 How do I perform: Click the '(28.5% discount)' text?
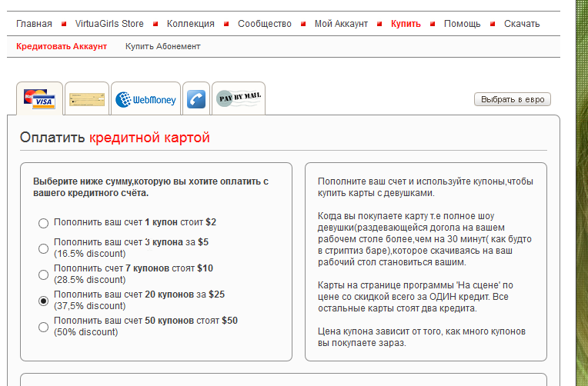click(x=89, y=280)
